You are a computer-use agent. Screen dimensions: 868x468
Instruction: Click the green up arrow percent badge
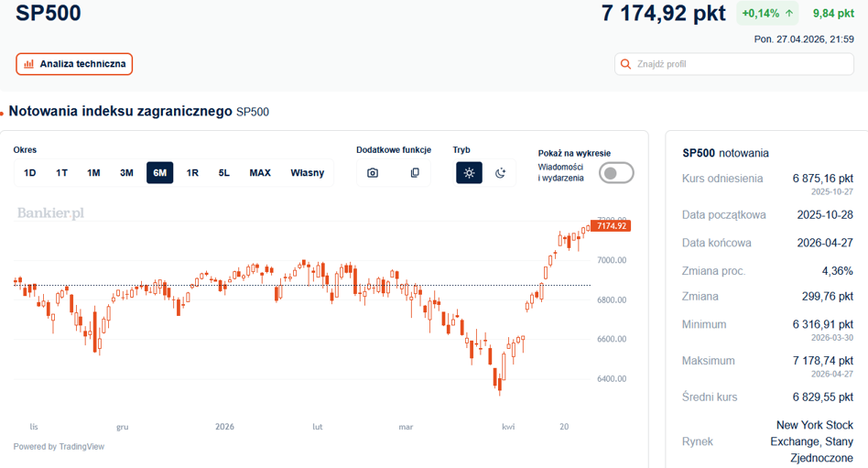pos(767,14)
